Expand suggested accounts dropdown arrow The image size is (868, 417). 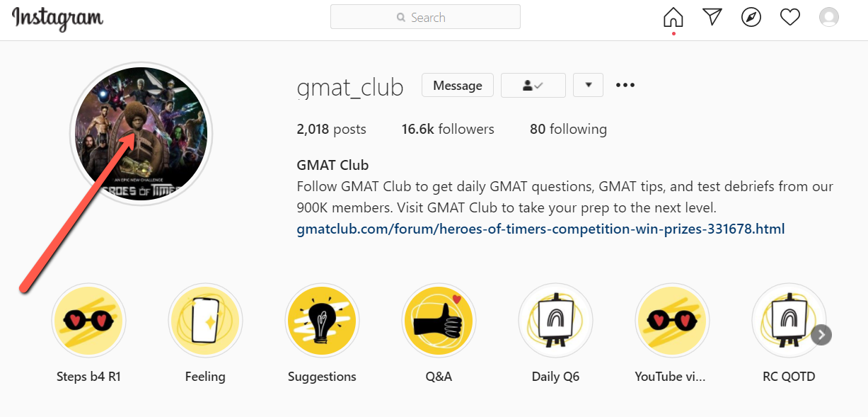[588, 86]
